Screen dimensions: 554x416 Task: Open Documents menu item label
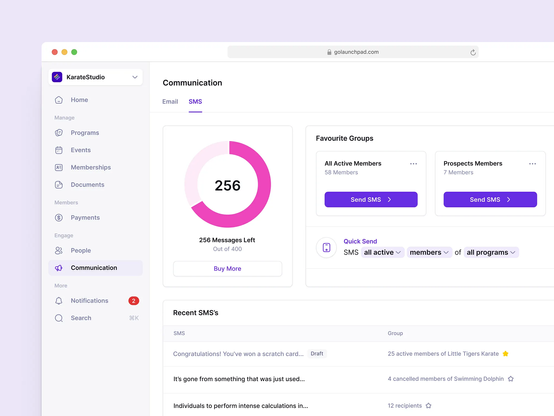[x=87, y=185]
